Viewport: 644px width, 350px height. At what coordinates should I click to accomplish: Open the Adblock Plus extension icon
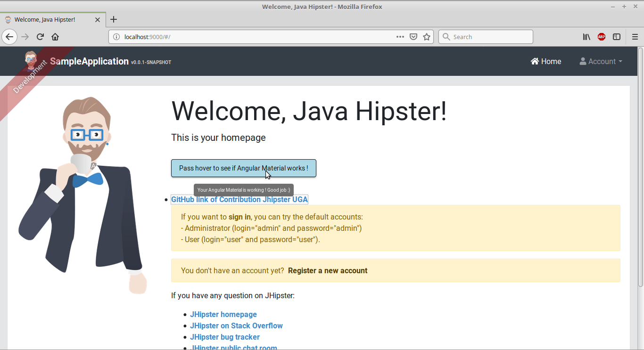[x=602, y=37]
